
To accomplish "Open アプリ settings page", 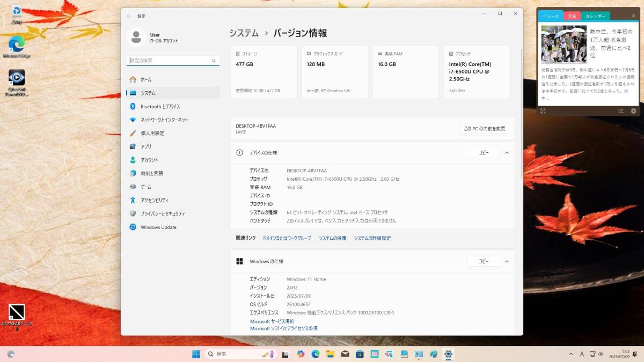I will 173,146.
